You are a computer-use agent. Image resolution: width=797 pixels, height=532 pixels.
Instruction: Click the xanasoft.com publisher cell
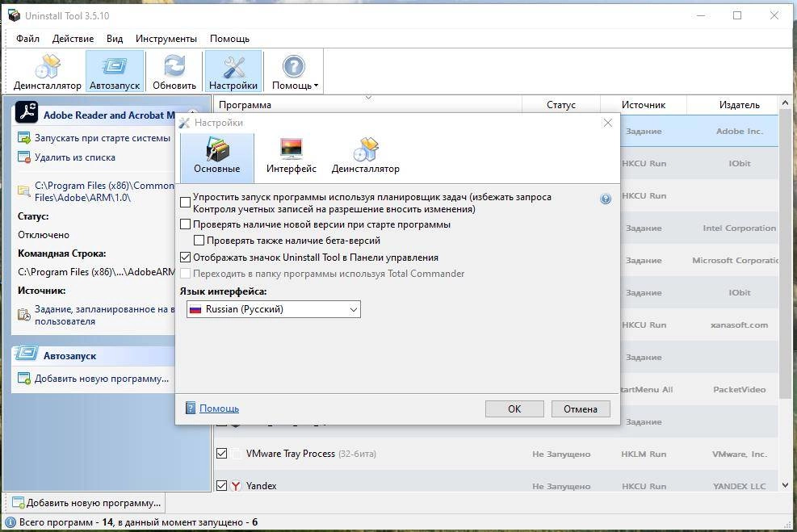coord(739,325)
